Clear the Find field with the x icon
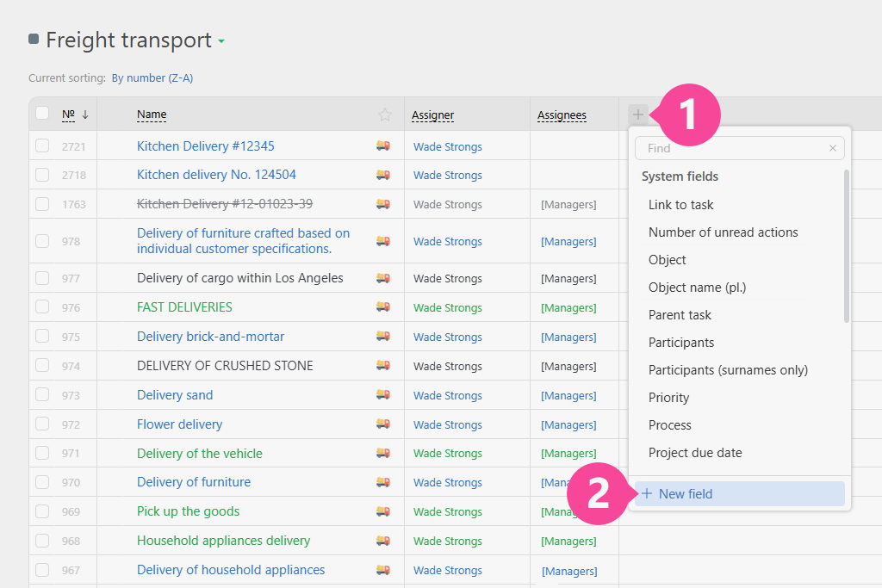 [x=833, y=148]
